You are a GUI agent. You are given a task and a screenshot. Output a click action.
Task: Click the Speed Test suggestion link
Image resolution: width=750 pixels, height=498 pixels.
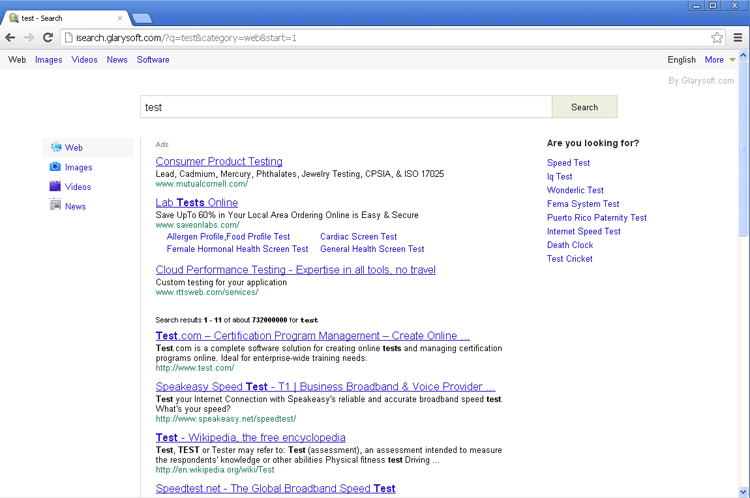tap(568, 163)
